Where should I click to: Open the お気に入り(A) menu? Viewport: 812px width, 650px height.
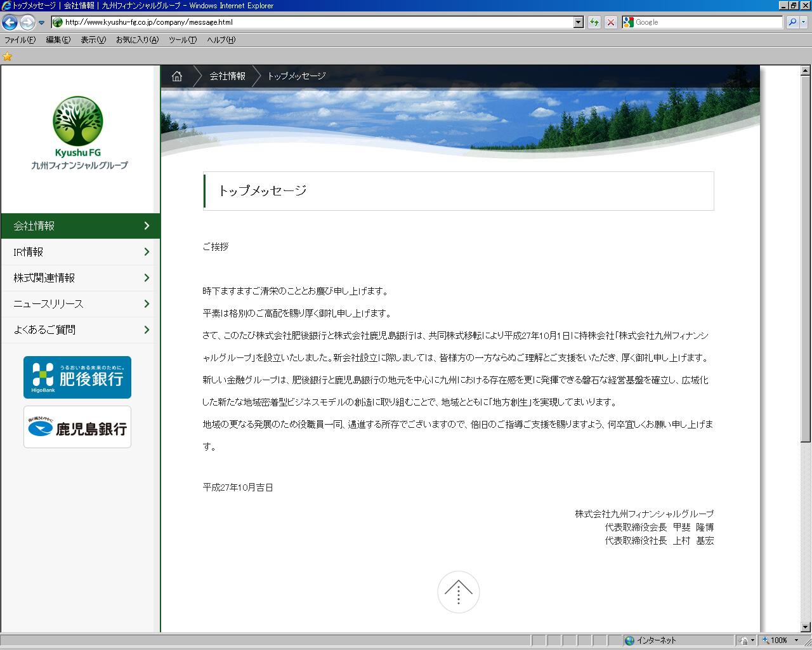pos(137,40)
